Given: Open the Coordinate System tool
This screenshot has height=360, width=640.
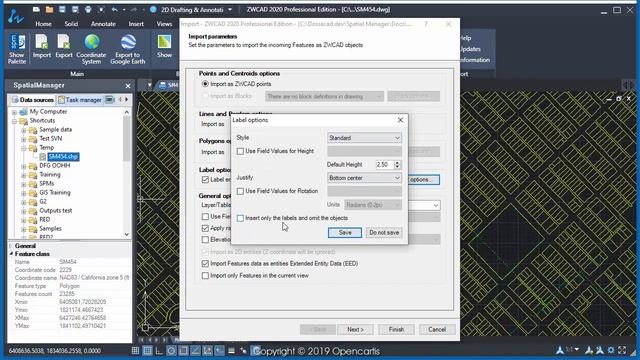Looking at the screenshot, I should (91, 49).
